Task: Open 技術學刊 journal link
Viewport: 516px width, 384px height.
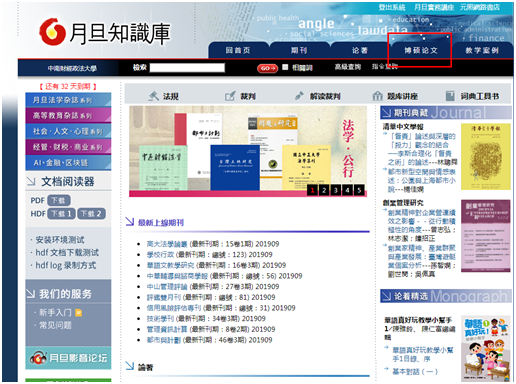Action: point(160,319)
